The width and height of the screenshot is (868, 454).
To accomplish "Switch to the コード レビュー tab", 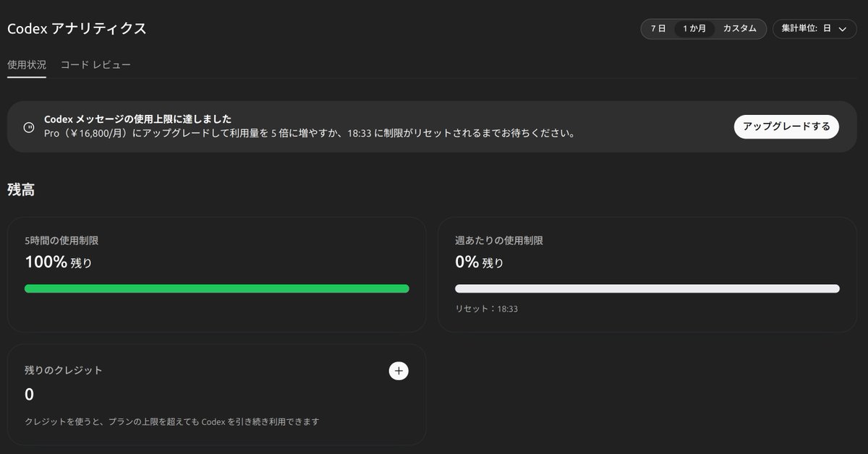I will click(95, 65).
